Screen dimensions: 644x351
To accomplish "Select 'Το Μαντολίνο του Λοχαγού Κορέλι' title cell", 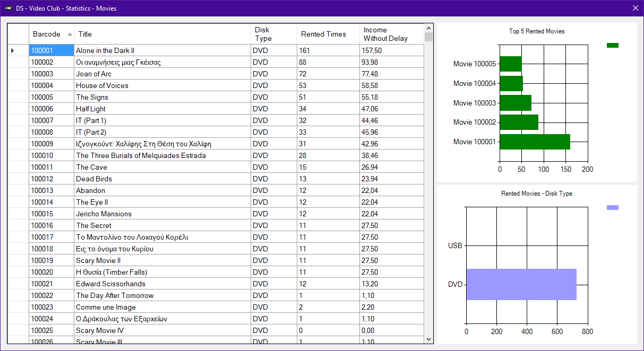I will (x=162, y=237).
